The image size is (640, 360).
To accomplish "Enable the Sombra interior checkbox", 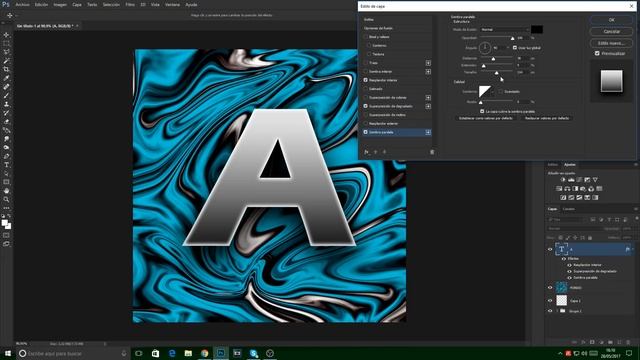I will (x=366, y=71).
